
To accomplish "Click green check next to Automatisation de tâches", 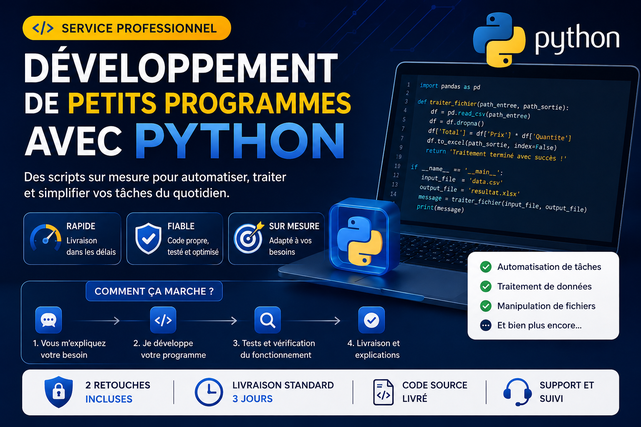I will [486, 267].
